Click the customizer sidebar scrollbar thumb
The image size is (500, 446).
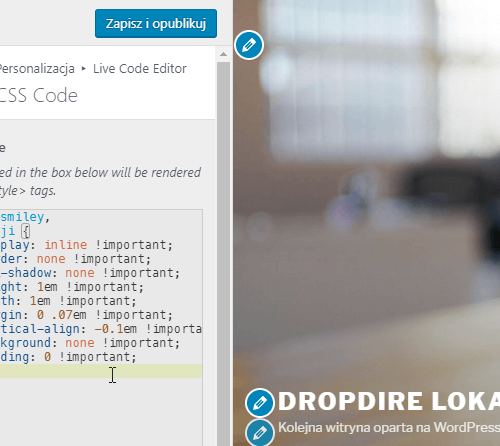tap(223, 253)
